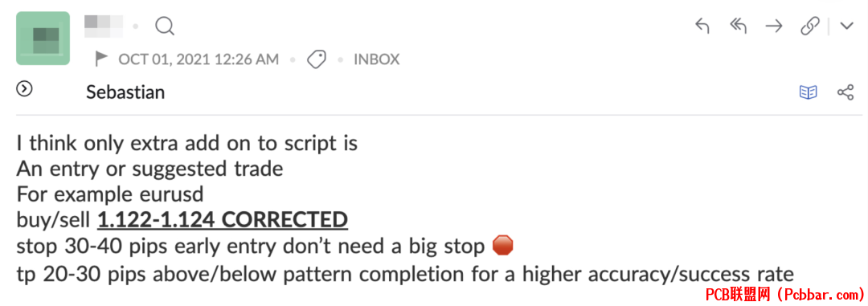Click the date OCT 01, 2021 12:26 AM

tap(199, 59)
